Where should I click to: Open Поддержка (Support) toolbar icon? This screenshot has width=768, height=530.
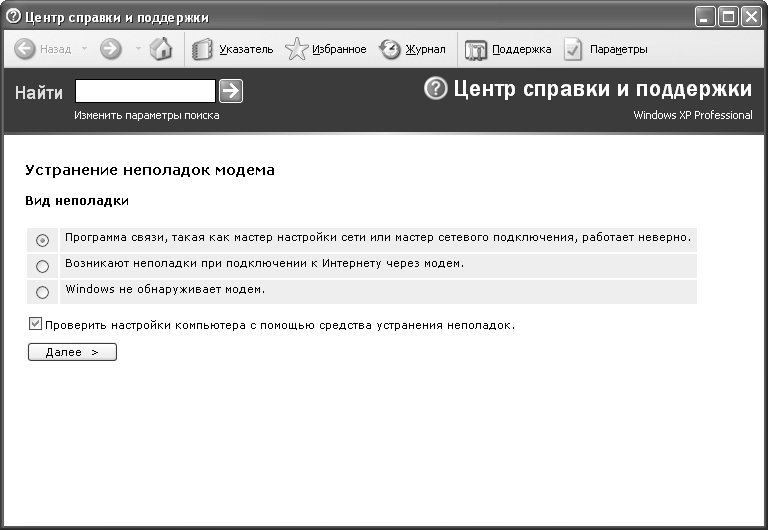[x=476, y=49]
